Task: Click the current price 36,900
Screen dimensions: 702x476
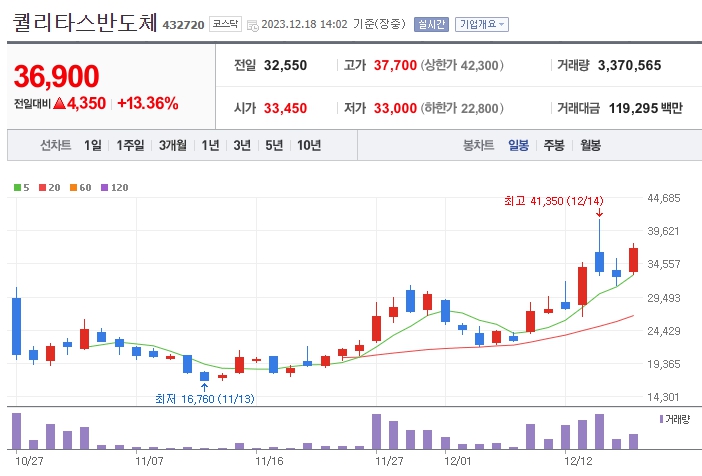Action: (x=56, y=76)
